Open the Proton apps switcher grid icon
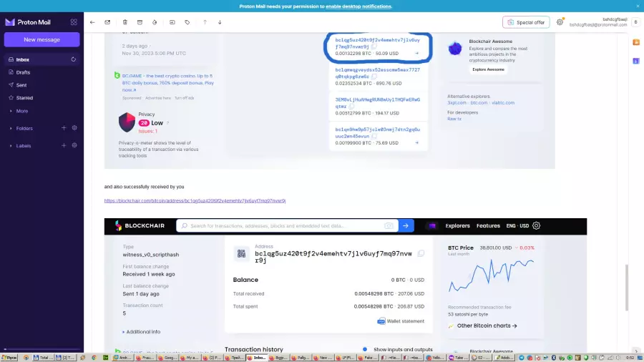The image size is (644, 362). pos(74,22)
